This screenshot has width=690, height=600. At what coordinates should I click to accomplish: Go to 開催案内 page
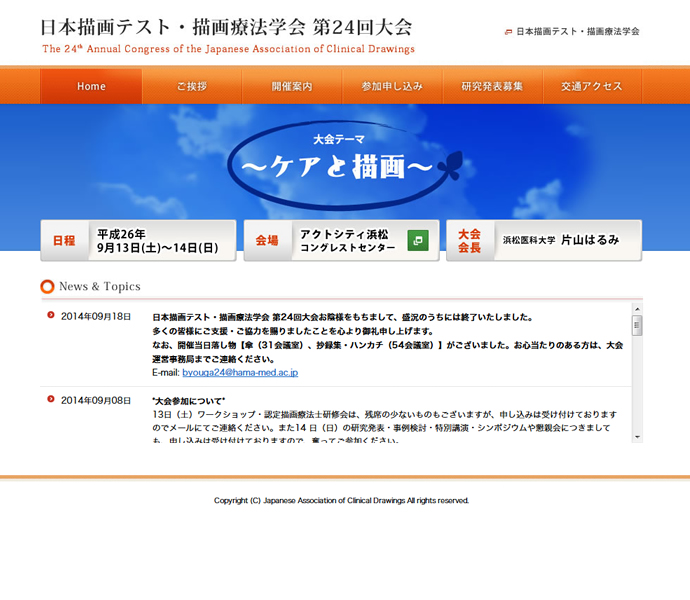(292, 86)
